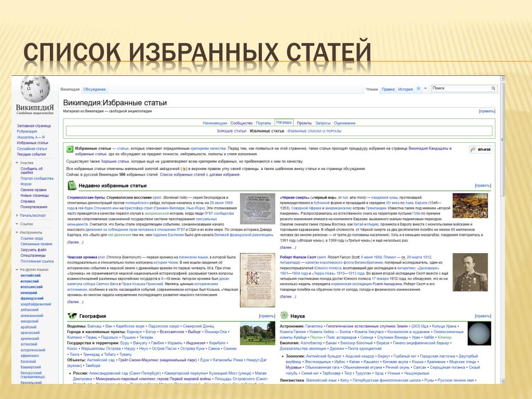Go to the Проекты navigation link
Viewport: 532px width, 399px height.
point(304,123)
